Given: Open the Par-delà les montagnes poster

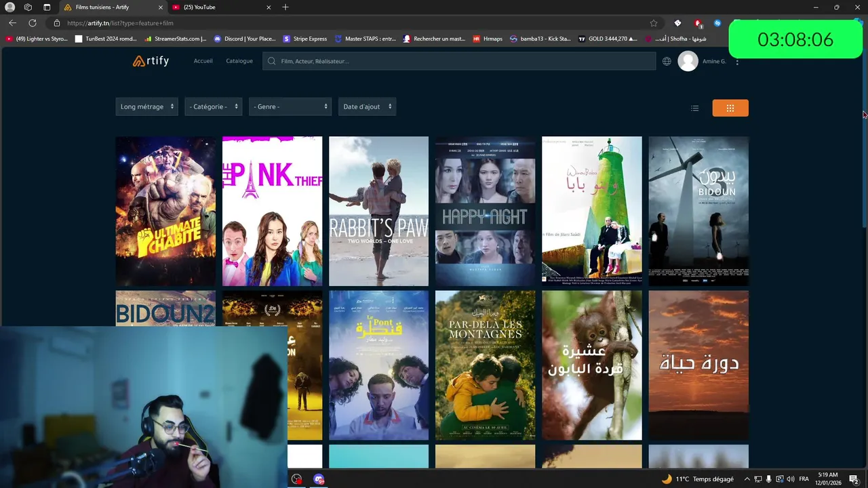Looking at the screenshot, I should click(485, 365).
